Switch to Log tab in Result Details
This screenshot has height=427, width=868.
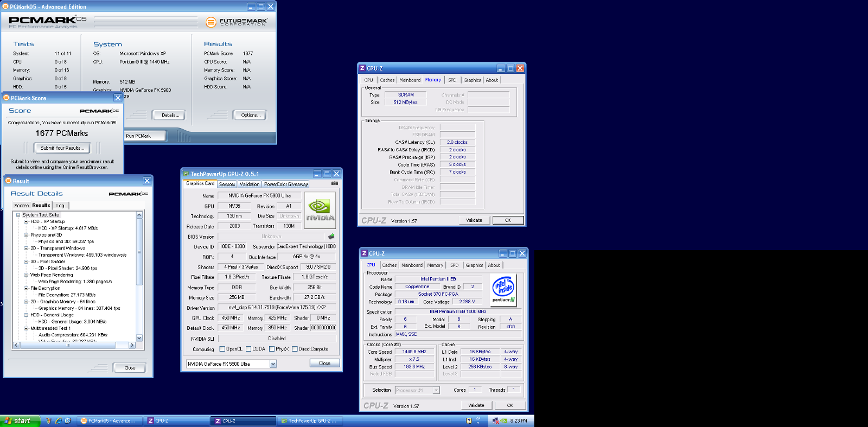pos(60,206)
